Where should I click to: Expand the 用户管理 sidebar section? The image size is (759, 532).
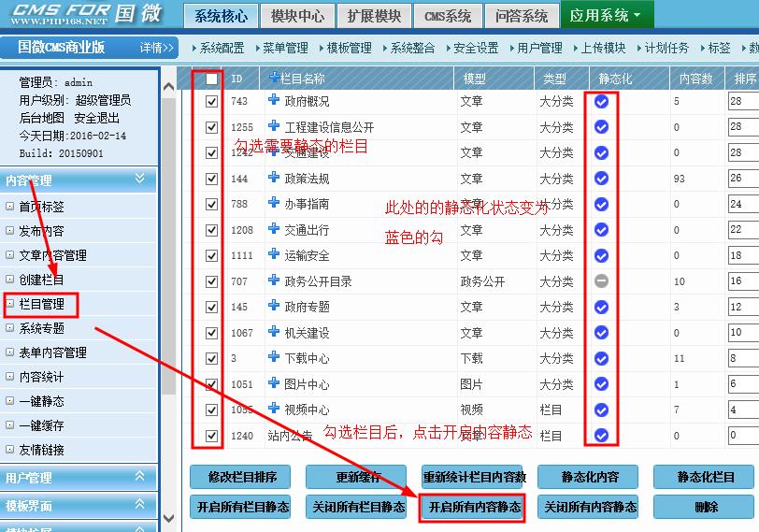(139, 478)
